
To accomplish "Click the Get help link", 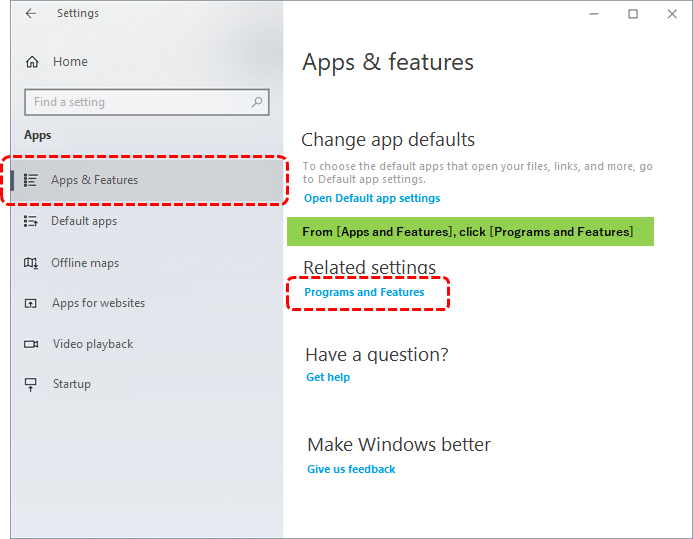I will (328, 377).
